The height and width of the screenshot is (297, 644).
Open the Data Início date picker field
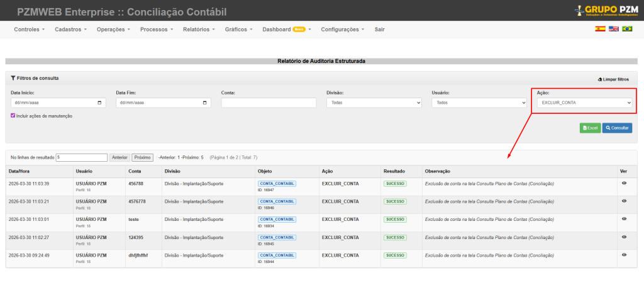tap(58, 103)
